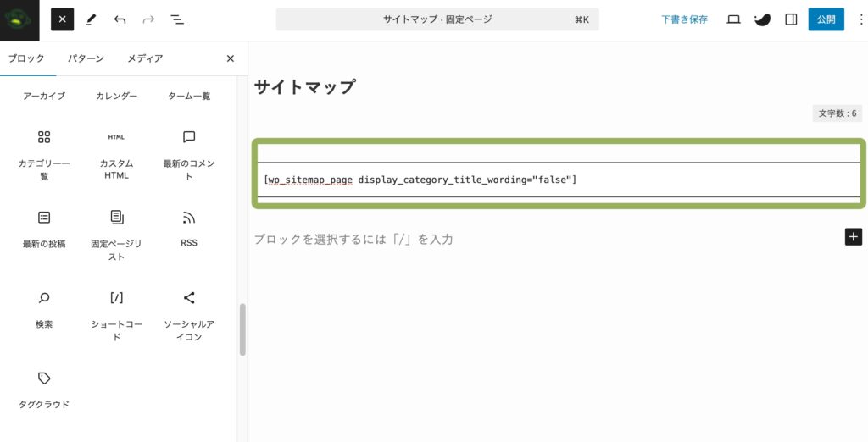Viewport: 868px width, 442px height.
Task: Open the options three-dot menu
Action: (x=861, y=20)
